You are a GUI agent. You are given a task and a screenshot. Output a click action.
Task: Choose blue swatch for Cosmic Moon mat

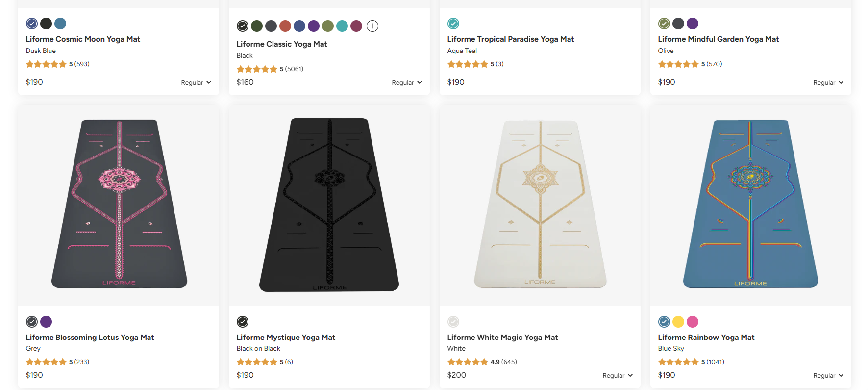pos(60,24)
